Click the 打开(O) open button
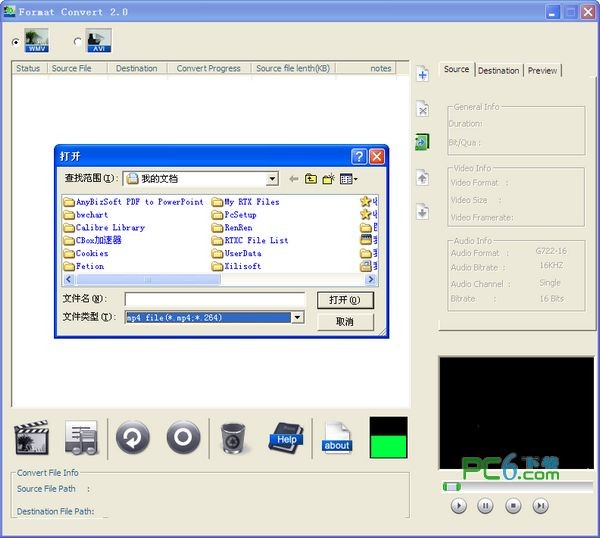 (x=345, y=300)
